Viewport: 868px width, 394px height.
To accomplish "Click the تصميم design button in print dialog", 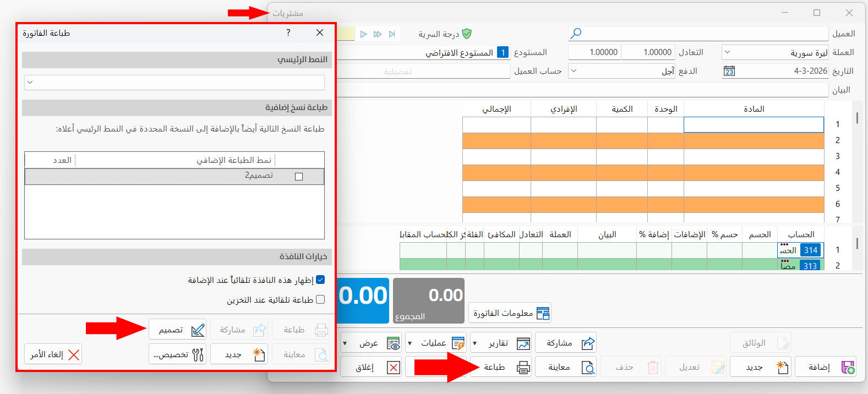I will (177, 330).
